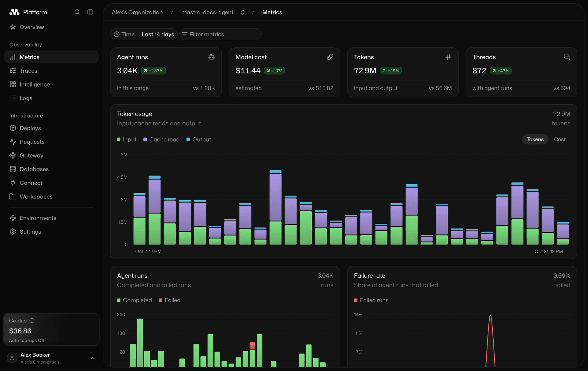Focus the Filter metrics input field

[221, 34]
